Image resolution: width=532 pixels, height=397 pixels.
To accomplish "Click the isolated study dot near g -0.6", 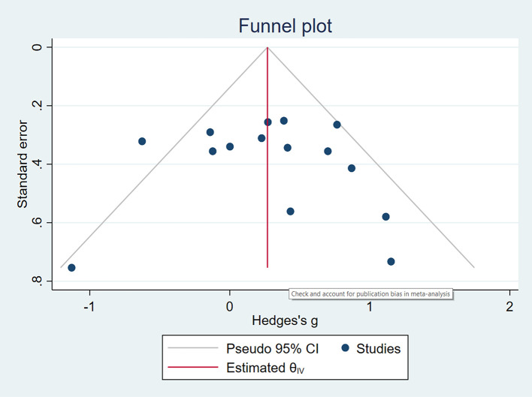I will 142,141.
